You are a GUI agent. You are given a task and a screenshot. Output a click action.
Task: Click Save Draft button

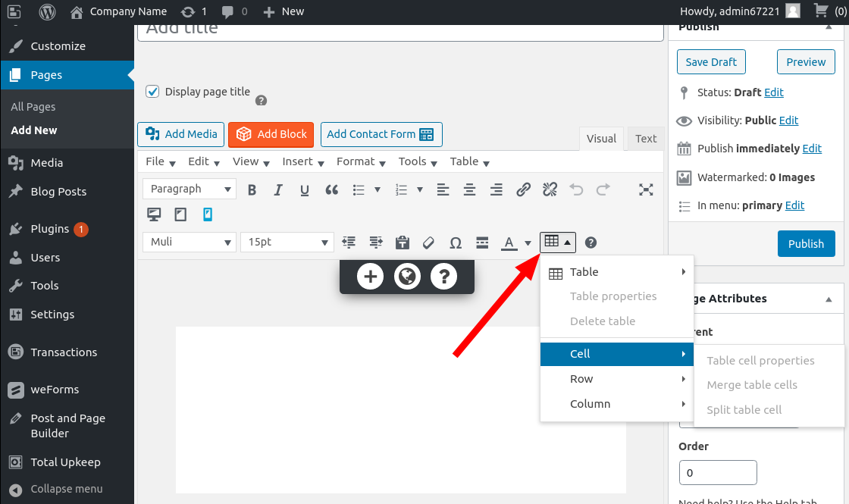click(711, 61)
